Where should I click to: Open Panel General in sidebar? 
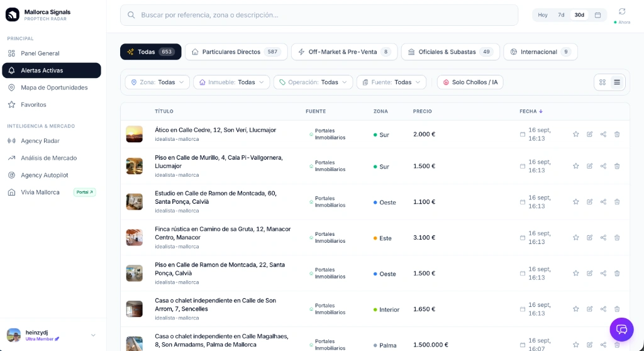tap(52, 53)
